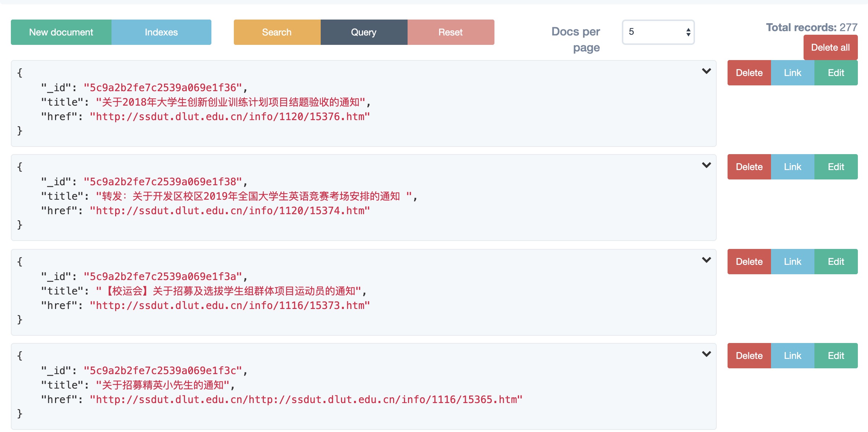
Task: Open Link for document ending 1f3c
Action: pyautogui.click(x=792, y=356)
